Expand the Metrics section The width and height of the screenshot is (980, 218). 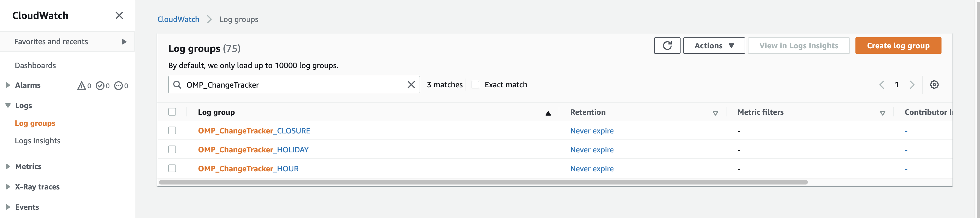[x=8, y=166]
